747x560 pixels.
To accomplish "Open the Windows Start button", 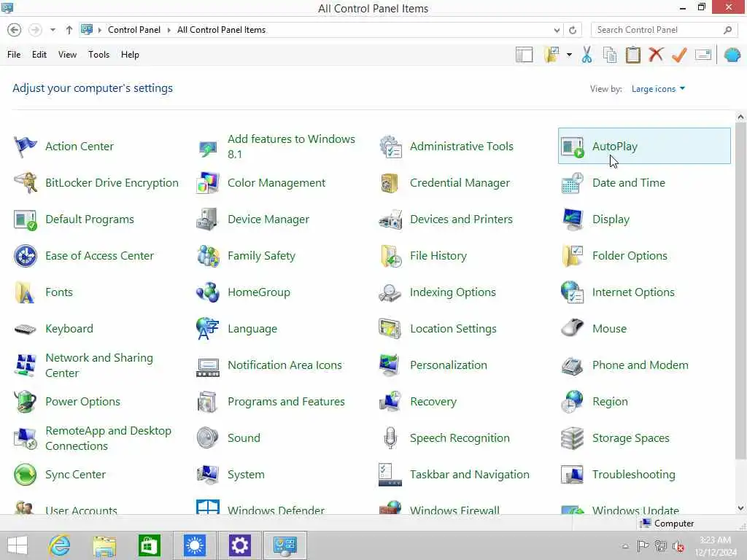I will point(18,545).
